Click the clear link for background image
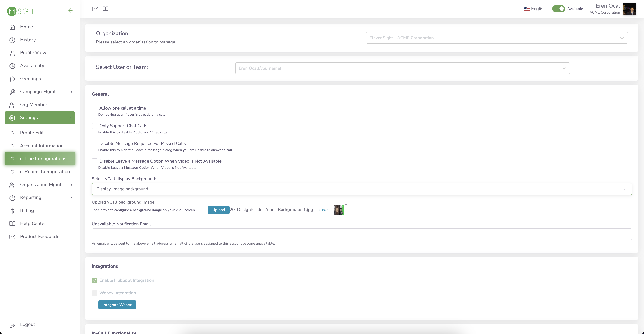Image resolution: width=644 pixels, height=334 pixels. tap(323, 210)
